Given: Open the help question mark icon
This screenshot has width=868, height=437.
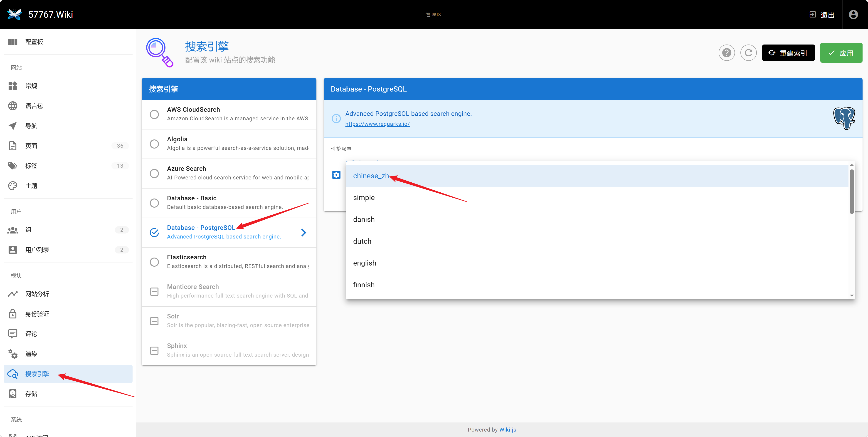Looking at the screenshot, I should coord(727,53).
